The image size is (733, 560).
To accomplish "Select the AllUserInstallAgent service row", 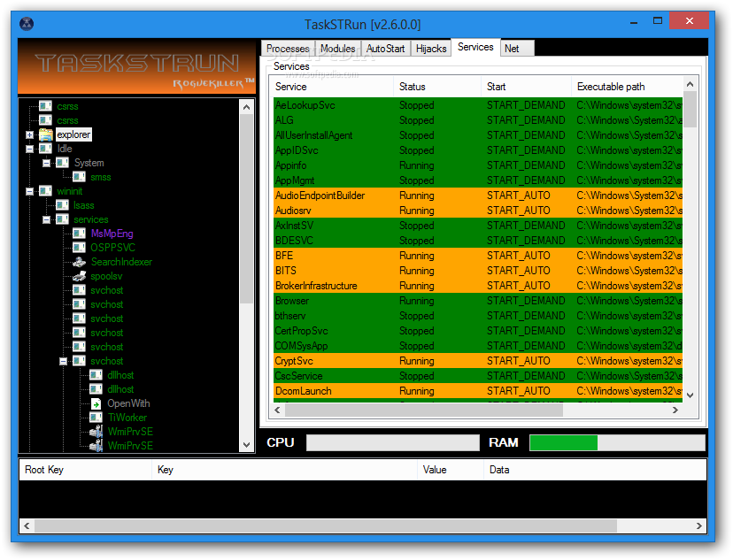I will pos(478,135).
